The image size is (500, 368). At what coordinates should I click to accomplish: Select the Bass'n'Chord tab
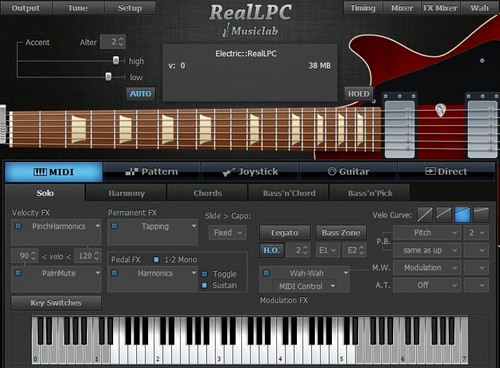(289, 193)
